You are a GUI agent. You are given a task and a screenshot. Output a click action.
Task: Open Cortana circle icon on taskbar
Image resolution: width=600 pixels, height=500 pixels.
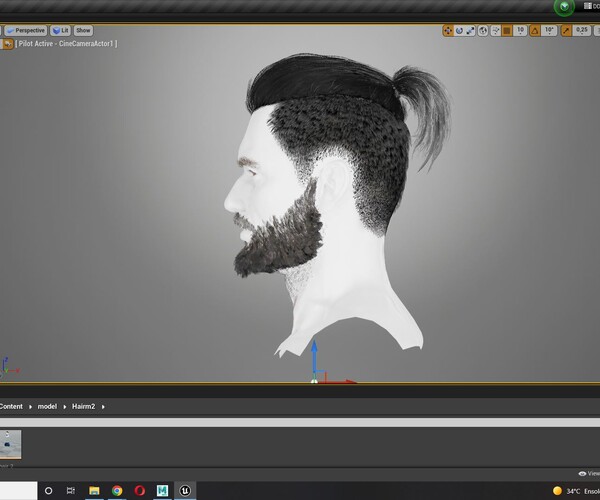point(49,491)
